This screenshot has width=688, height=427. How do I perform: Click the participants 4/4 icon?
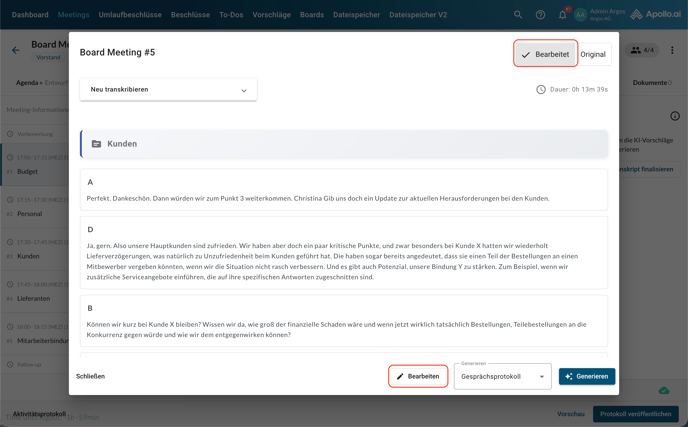click(x=642, y=50)
